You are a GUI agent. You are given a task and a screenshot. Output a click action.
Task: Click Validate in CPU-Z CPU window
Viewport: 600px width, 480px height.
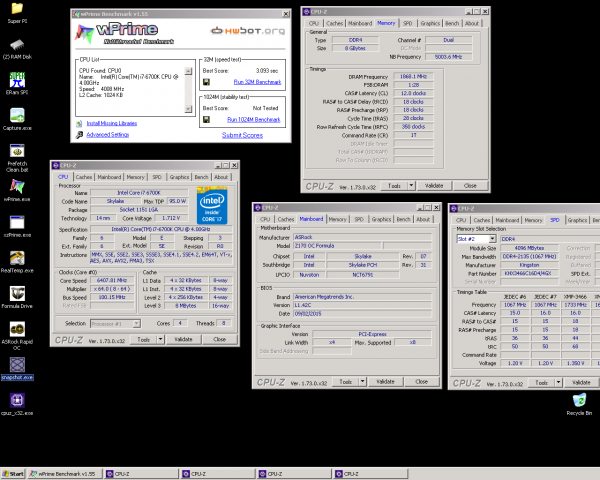pos(183,340)
